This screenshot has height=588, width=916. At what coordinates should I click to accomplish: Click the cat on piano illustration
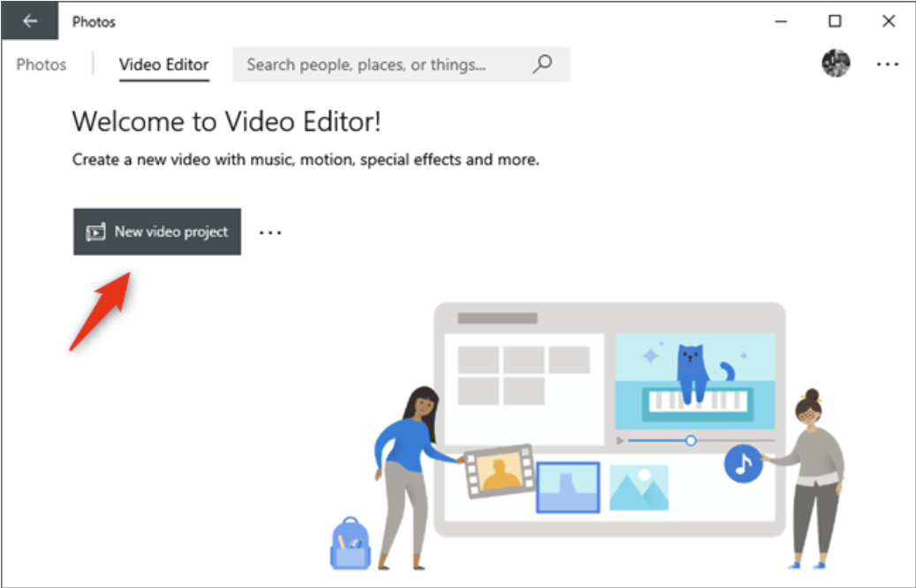click(694, 378)
